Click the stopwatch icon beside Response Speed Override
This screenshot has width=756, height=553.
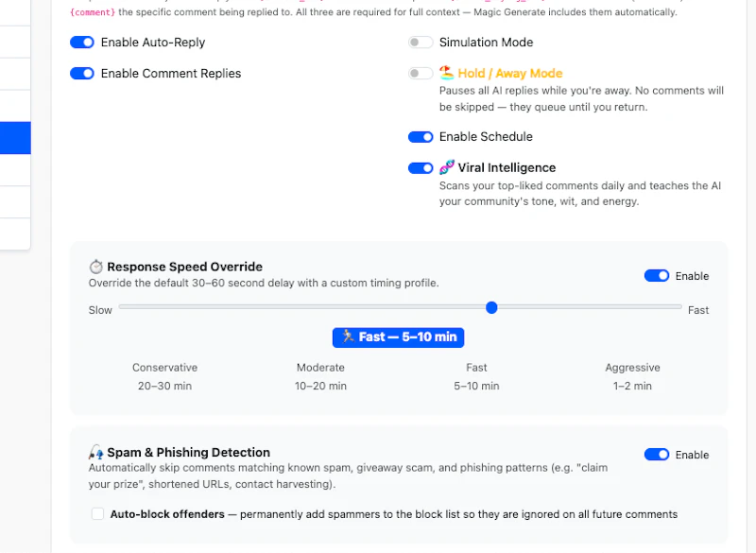(96, 267)
